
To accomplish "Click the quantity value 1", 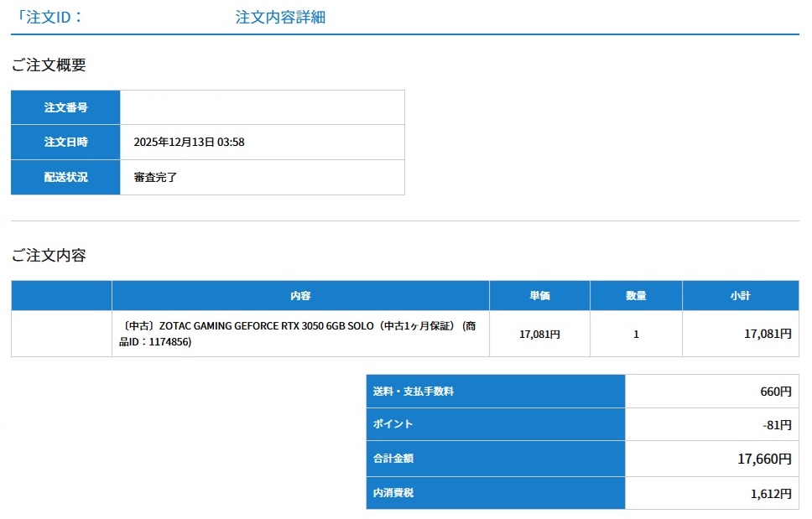I will coord(636,334).
